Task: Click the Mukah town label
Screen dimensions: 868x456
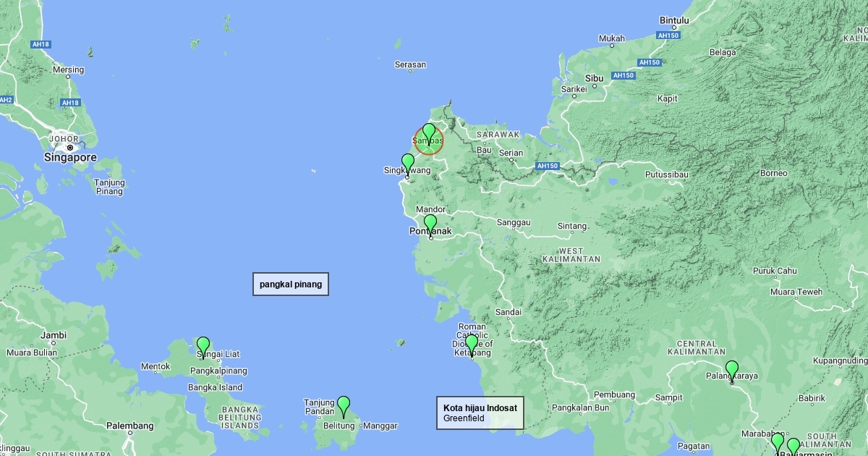Action: (x=611, y=38)
